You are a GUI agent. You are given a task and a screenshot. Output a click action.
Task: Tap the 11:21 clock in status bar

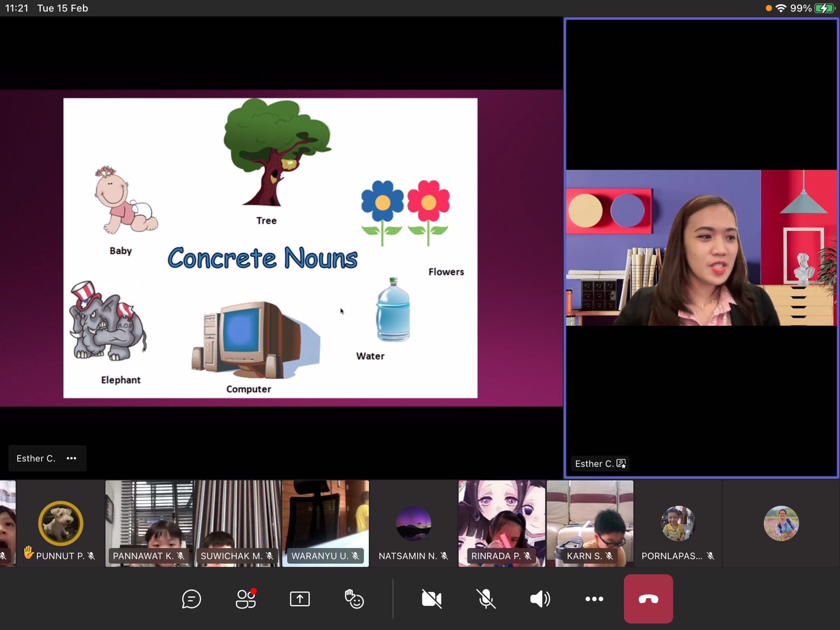point(16,8)
